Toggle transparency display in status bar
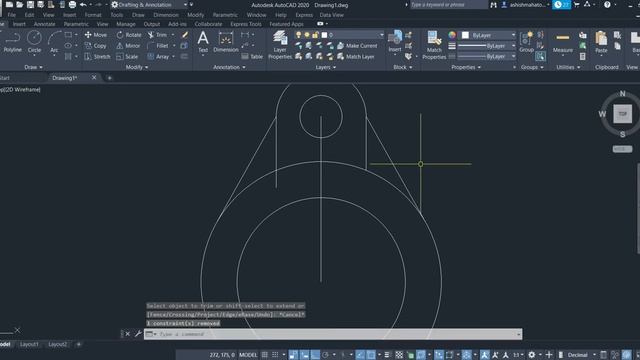Screen dimensions: 640x360 (x=399, y=355)
